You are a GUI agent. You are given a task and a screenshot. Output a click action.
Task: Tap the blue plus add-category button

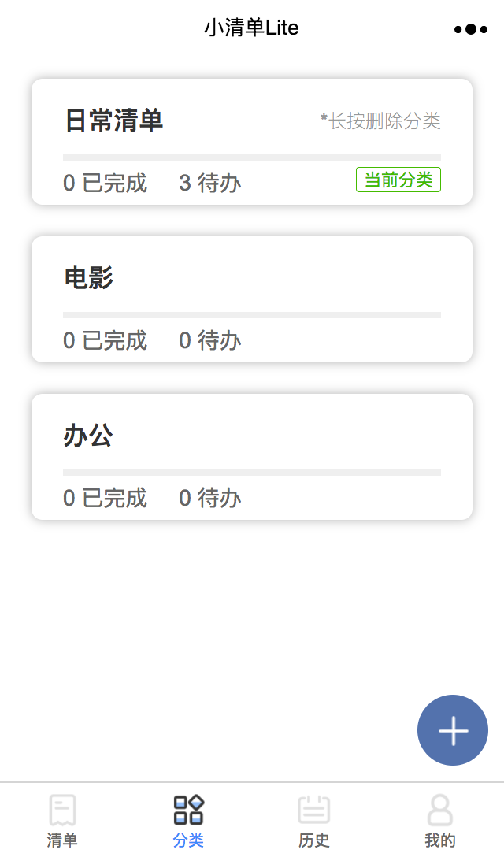453,730
